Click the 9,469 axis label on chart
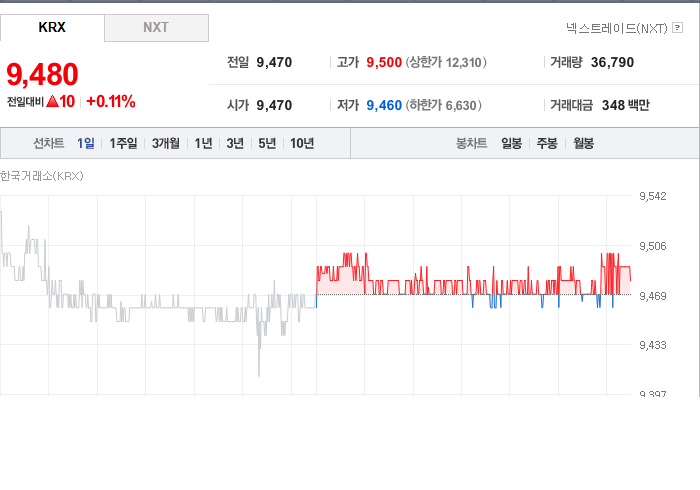This screenshot has width=700, height=490. pyautogui.click(x=653, y=296)
